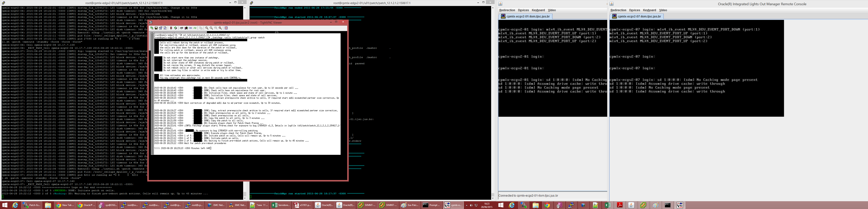Image resolution: width=868 pixels, height=209 pixels.
Task: Open File Explorer on left taskbar
Action: coord(48,205)
